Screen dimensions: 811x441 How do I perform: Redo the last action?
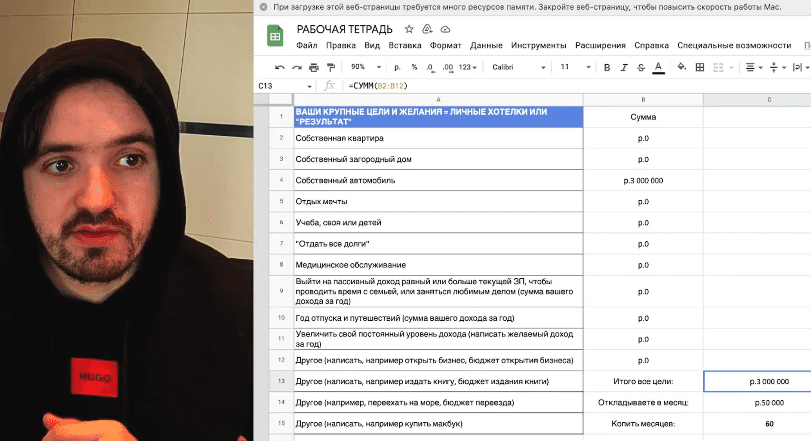[297, 67]
